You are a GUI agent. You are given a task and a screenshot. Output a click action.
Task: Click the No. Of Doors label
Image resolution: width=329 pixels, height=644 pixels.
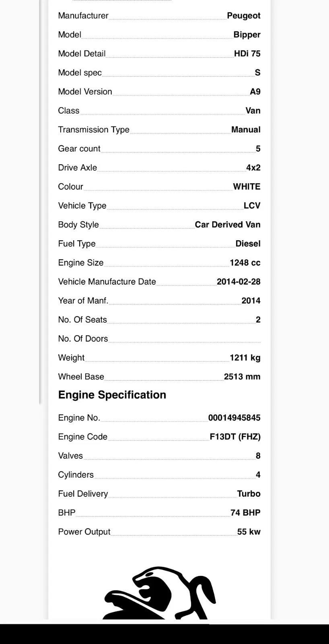tap(83, 339)
